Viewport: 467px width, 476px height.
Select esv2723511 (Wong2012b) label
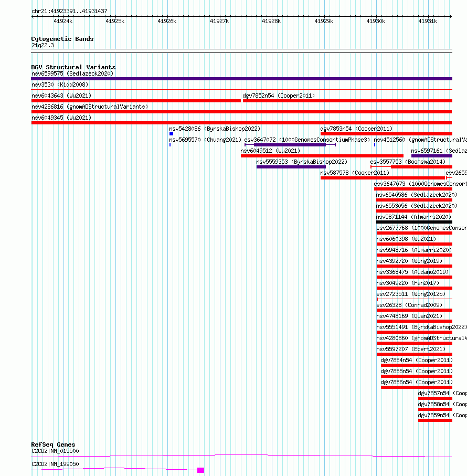(x=411, y=294)
